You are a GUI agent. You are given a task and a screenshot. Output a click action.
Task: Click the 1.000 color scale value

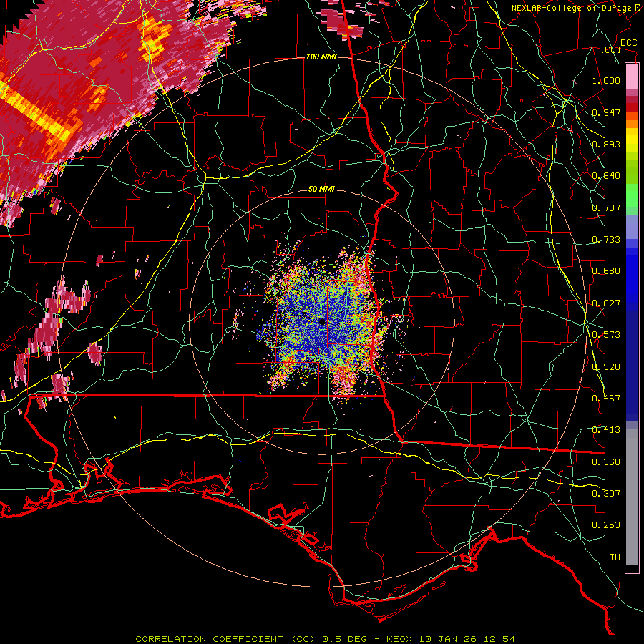pyautogui.click(x=606, y=80)
